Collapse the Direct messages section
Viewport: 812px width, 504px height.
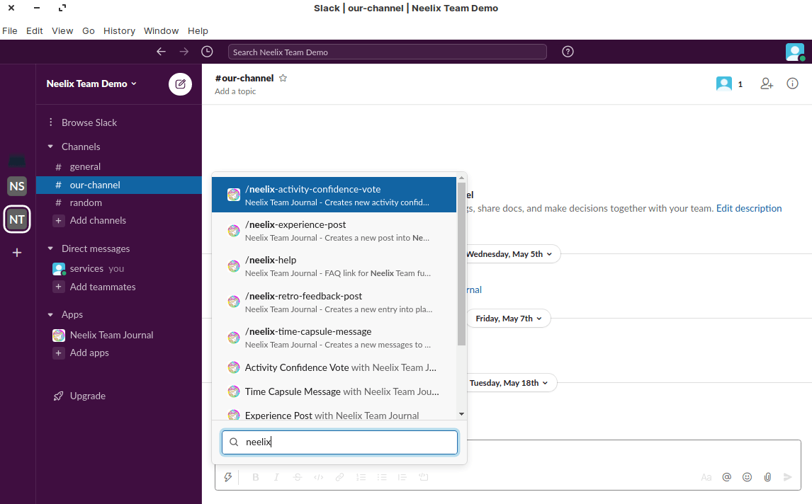pos(50,248)
